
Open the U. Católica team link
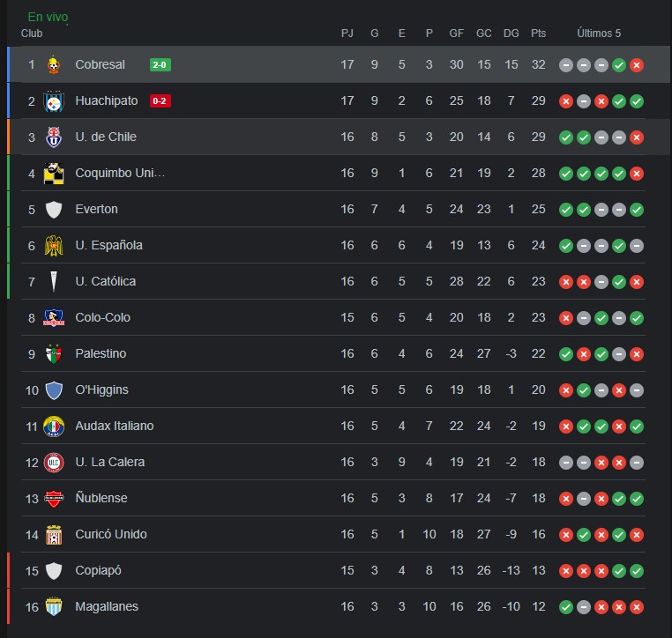click(106, 281)
